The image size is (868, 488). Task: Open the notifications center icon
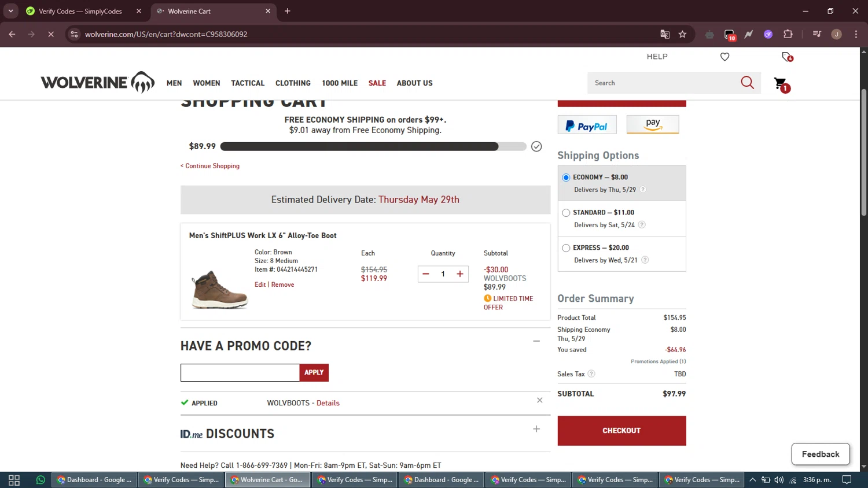pos(847,480)
